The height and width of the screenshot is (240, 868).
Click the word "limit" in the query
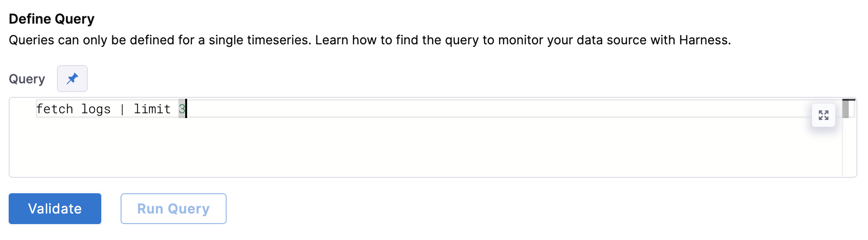coord(152,109)
